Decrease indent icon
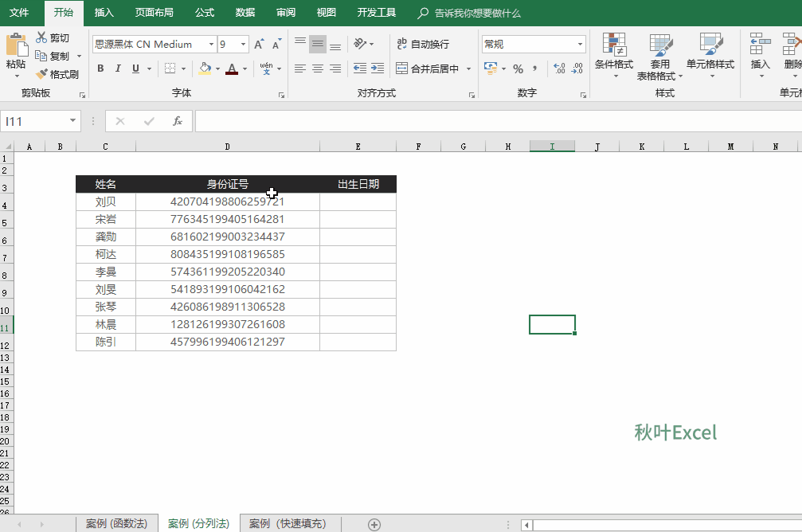The height and width of the screenshot is (532, 802). (360, 68)
